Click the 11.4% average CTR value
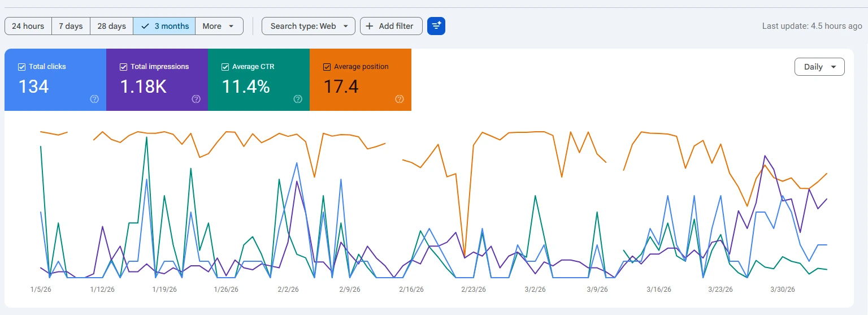 (245, 87)
